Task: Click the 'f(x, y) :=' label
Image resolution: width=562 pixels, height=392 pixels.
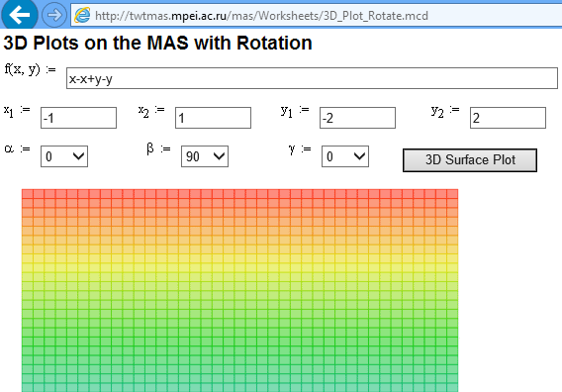Action: pos(30,69)
